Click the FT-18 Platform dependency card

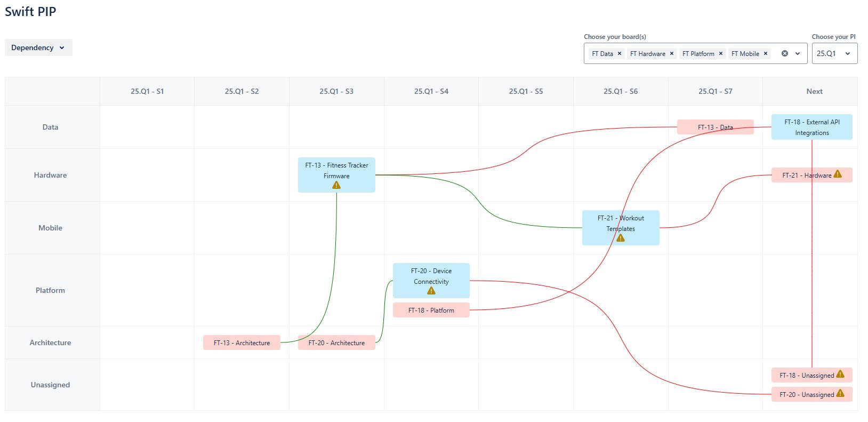431,310
